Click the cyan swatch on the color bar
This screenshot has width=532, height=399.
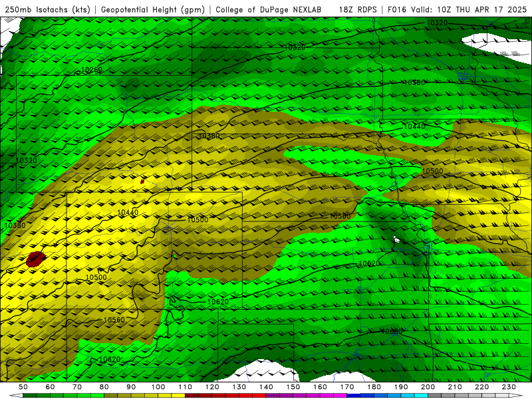pyautogui.click(x=421, y=396)
